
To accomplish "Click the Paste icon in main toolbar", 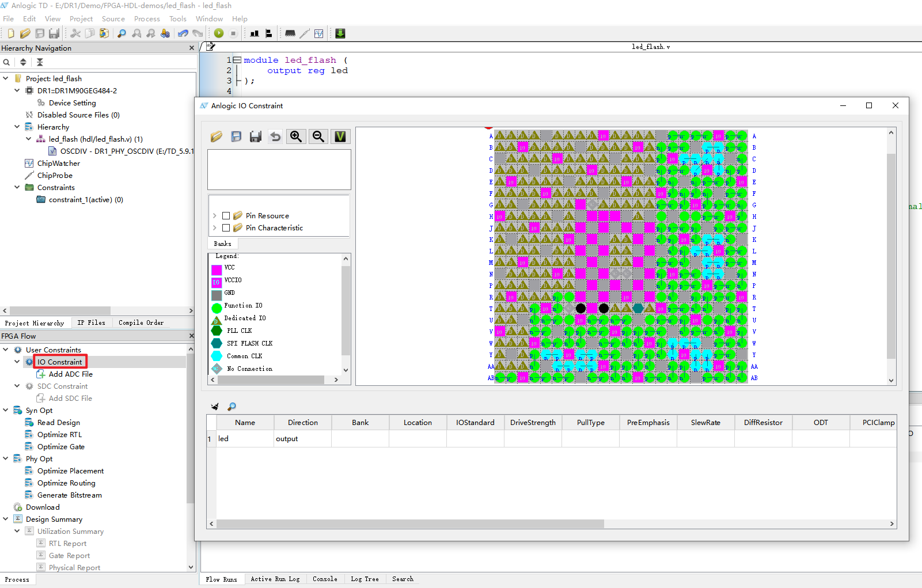I will [104, 33].
